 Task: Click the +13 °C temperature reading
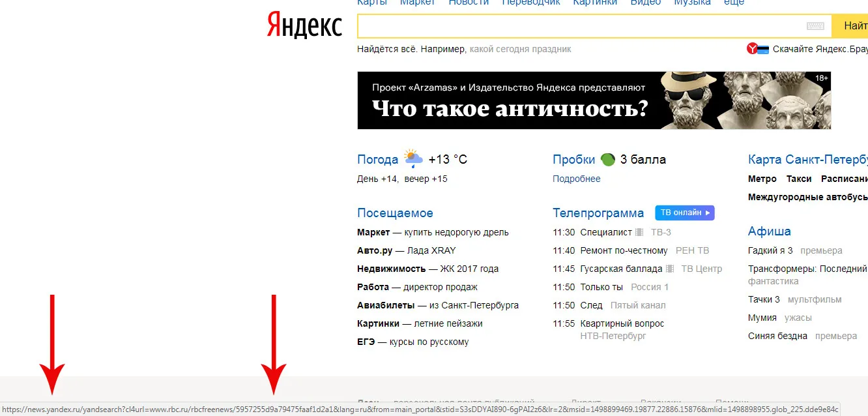[448, 160]
